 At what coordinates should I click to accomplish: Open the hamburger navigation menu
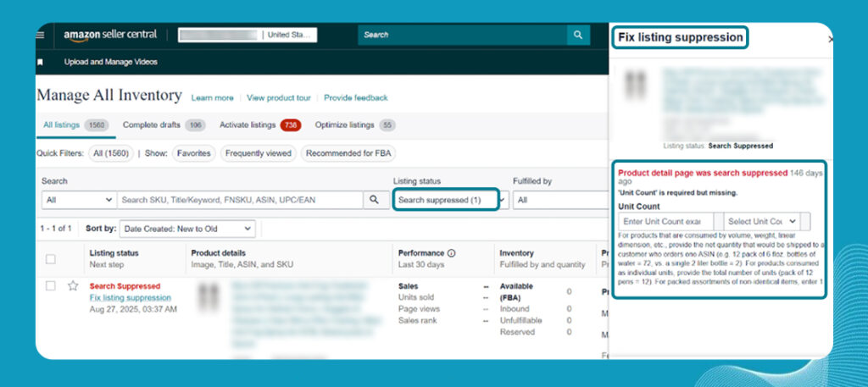40,35
